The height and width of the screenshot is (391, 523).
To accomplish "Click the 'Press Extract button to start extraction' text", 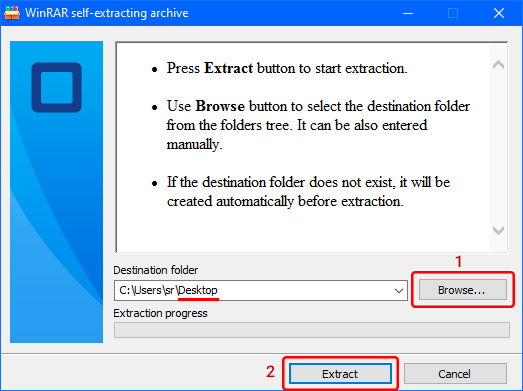I will (x=287, y=68).
